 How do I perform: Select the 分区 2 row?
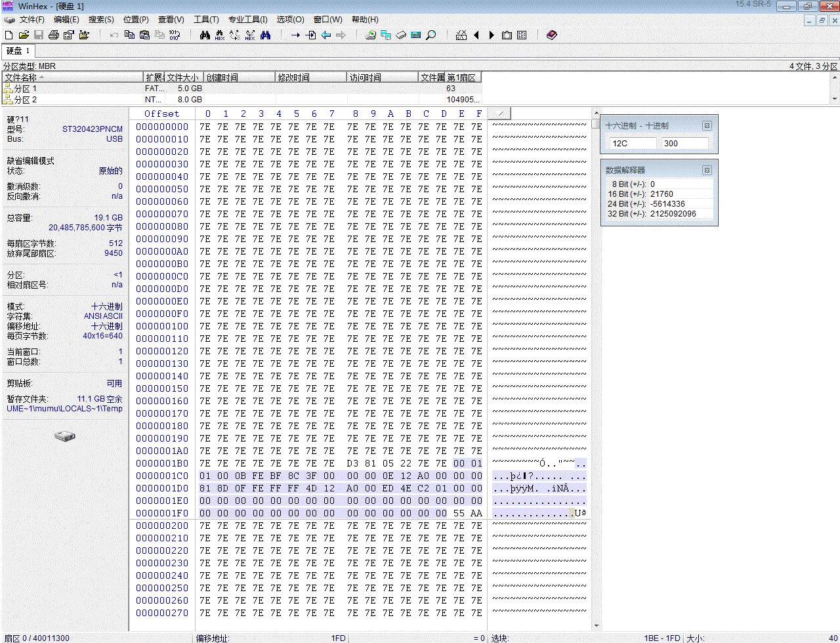click(241, 100)
